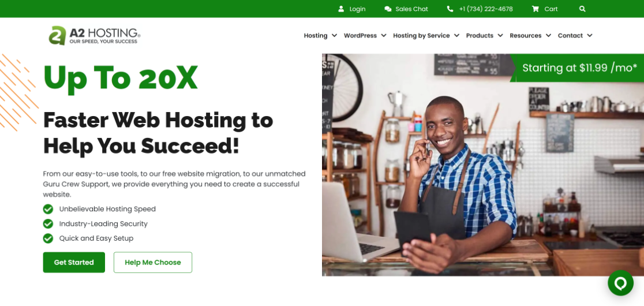Image resolution: width=644 pixels, height=306 pixels.
Task: Click checkmark beside Unbelievable Hosting Speed
Action: (48, 209)
